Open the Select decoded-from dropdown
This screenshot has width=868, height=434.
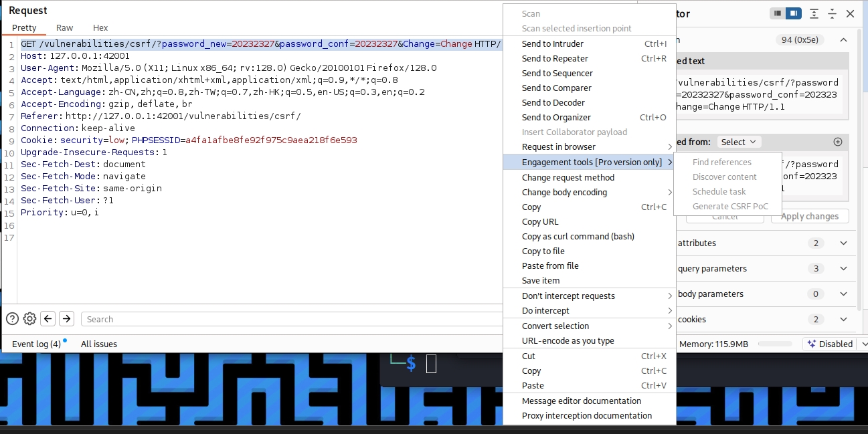tap(739, 142)
